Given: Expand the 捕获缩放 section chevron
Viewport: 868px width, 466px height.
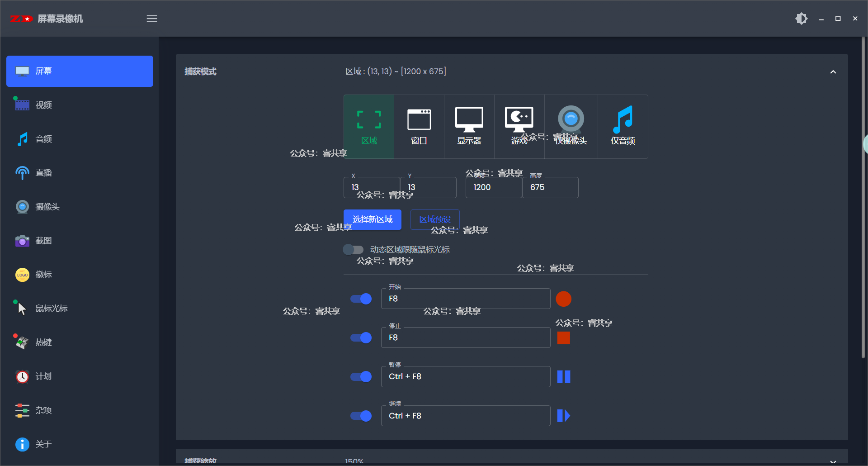Looking at the screenshot, I should point(833,461).
